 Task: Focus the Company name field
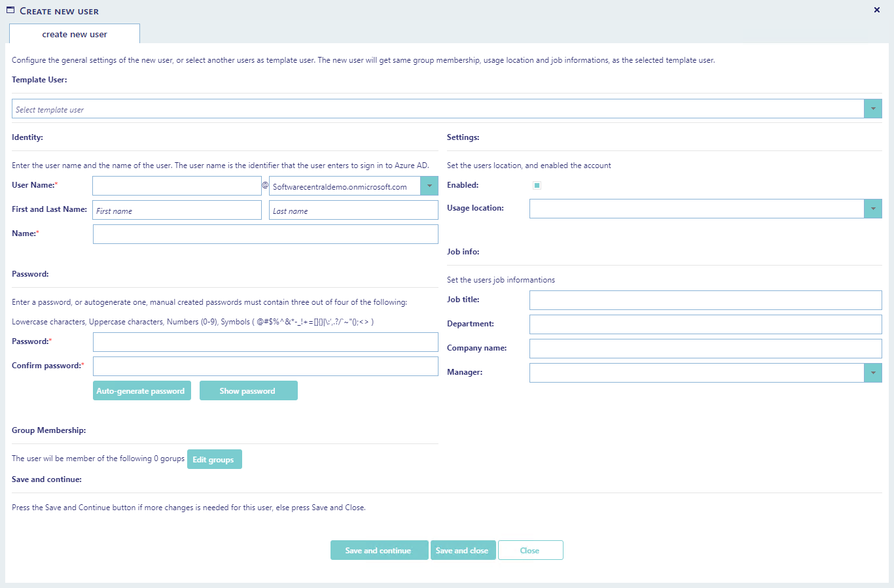[x=706, y=349]
